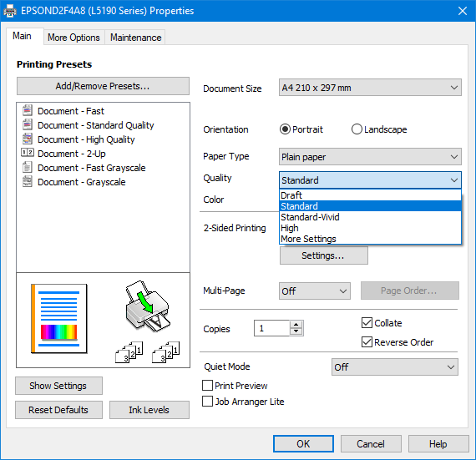Click the Document - High Quality preset icon
The width and height of the screenshot is (476, 460).
click(x=28, y=139)
